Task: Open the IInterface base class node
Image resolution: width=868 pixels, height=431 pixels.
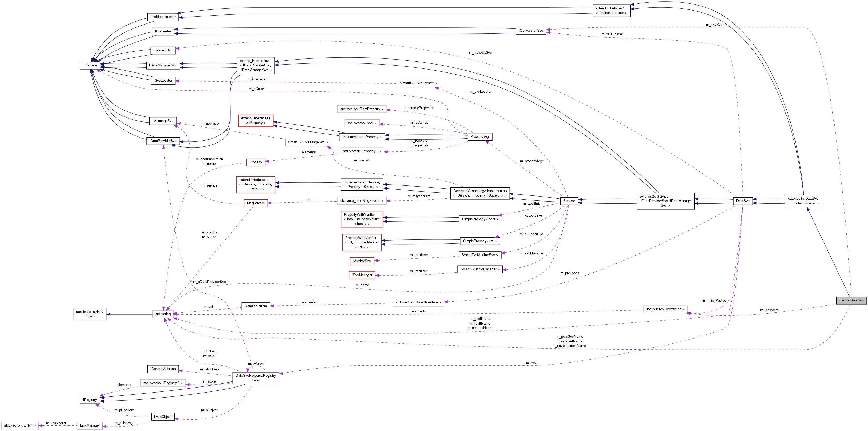Action: pyautogui.click(x=90, y=65)
